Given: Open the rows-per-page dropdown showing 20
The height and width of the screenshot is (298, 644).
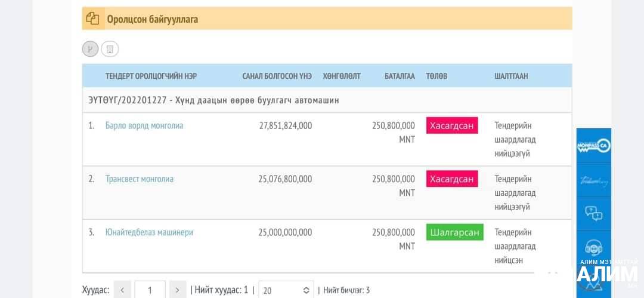Looking at the screenshot, I should (286, 290).
